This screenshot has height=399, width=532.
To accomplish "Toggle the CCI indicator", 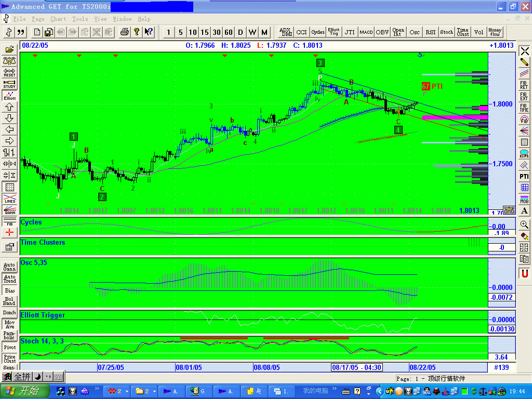I will point(302,32).
